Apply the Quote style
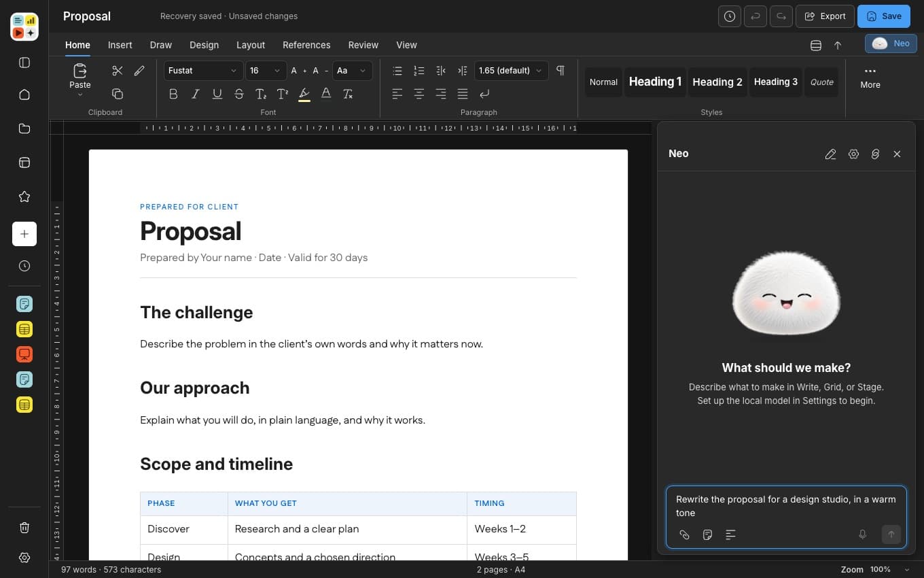 (821, 82)
